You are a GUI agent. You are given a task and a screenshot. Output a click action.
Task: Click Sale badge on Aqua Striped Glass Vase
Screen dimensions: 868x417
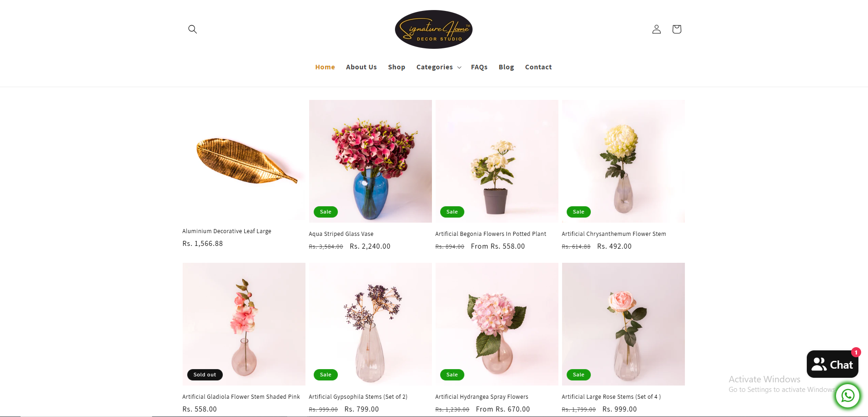pos(326,212)
